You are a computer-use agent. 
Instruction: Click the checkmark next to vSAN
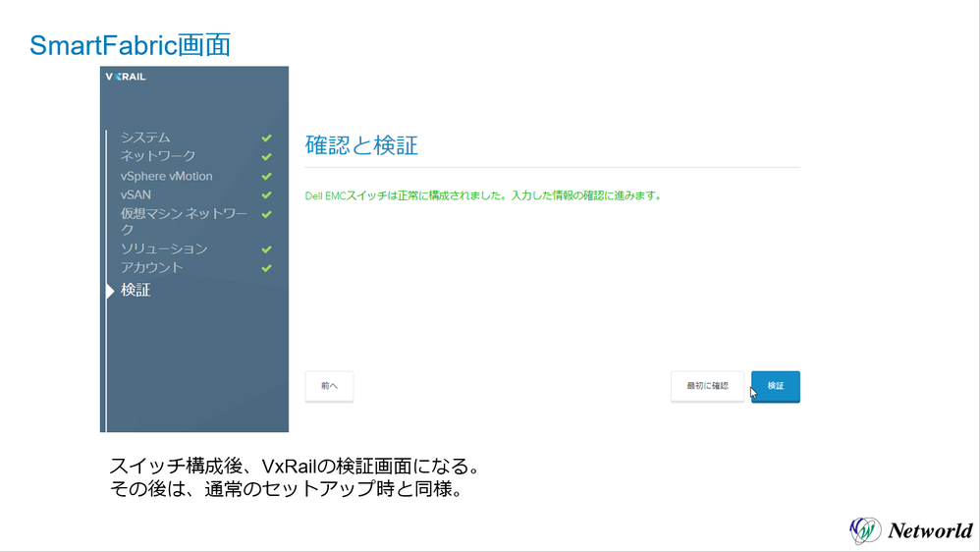pyautogui.click(x=266, y=195)
